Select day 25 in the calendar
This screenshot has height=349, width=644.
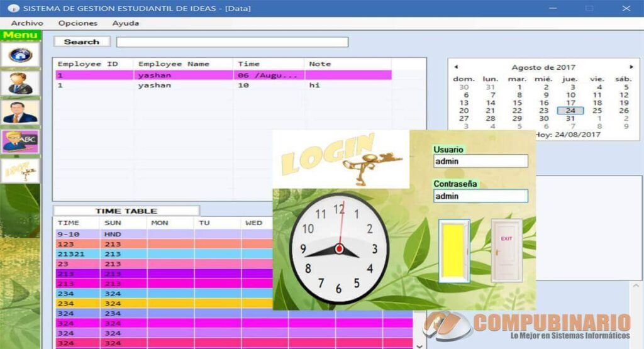597,111
